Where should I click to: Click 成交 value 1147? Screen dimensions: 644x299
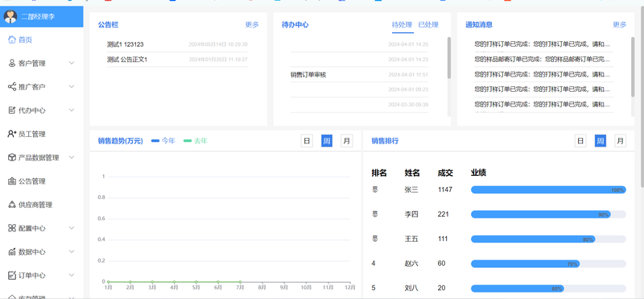(x=445, y=189)
